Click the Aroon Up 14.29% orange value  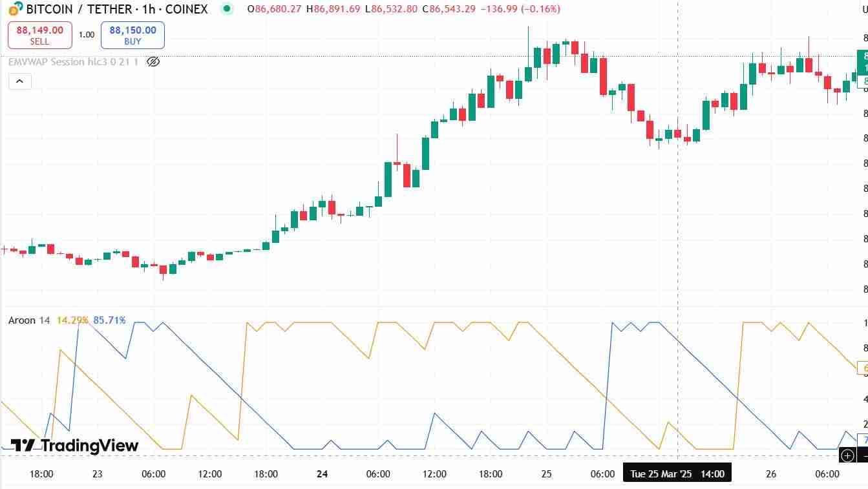tap(72, 320)
